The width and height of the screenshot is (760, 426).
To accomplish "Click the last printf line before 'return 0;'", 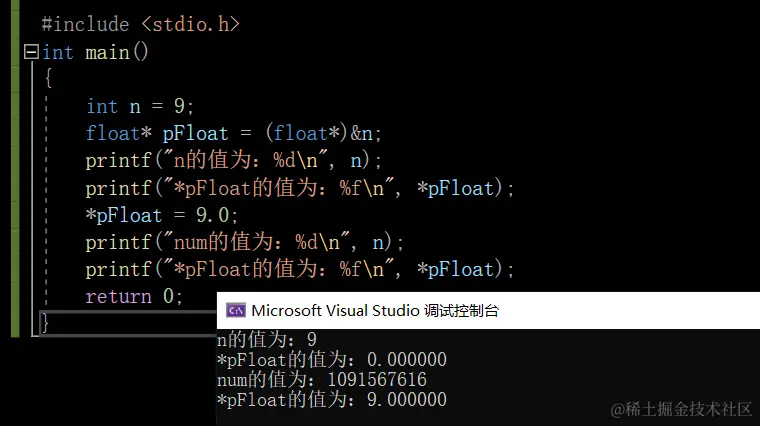I will click(x=300, y=269).
